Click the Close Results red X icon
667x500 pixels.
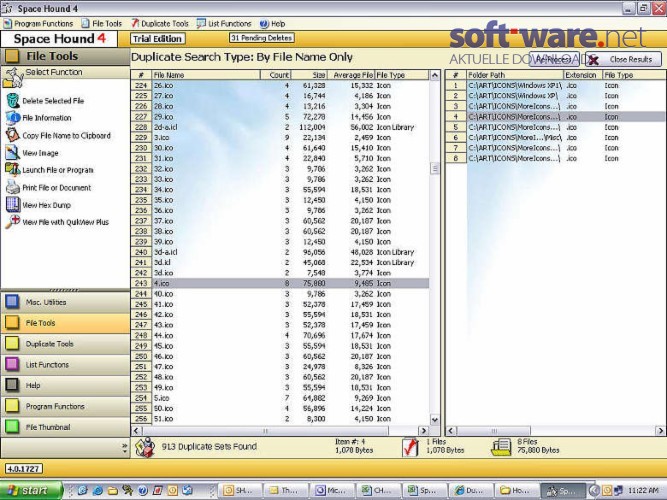[593, 60]
